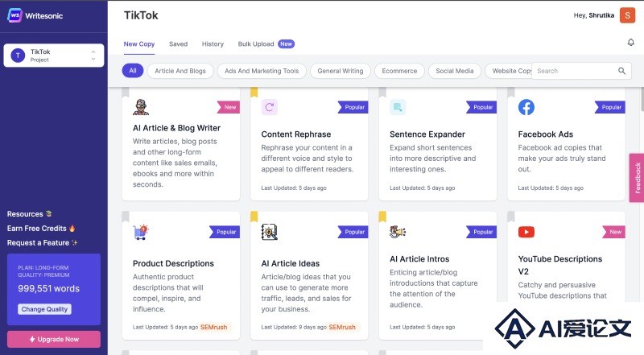This screenshot has height=355, width=644.
Task: Open the Product Descriptions title
Action: (173, 263)
